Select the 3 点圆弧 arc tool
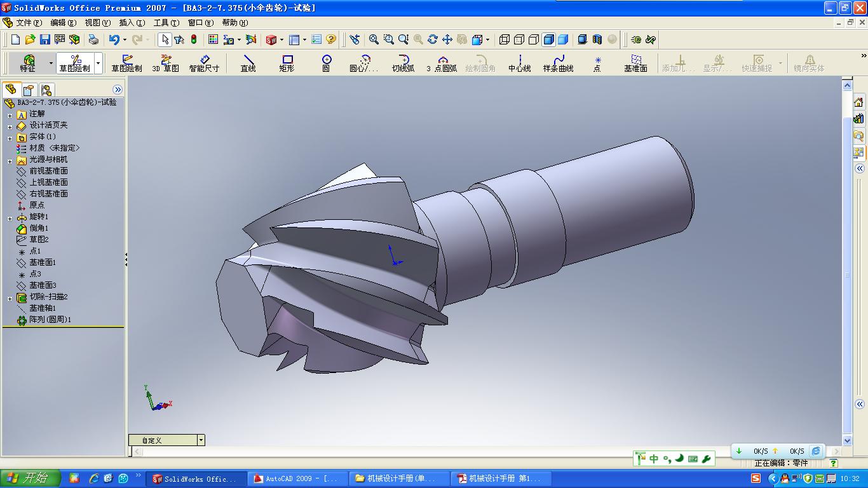Viewport: 868px width, 488px height. [x=442, y=63]
